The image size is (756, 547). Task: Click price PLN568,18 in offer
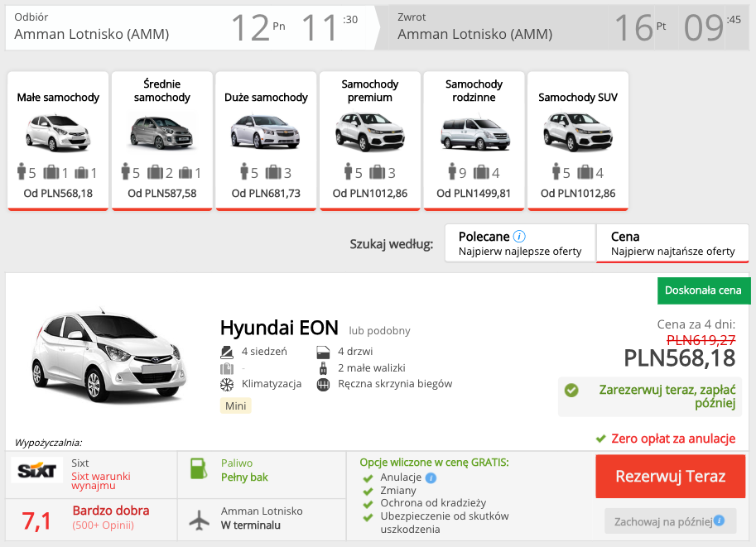[679, 358]
